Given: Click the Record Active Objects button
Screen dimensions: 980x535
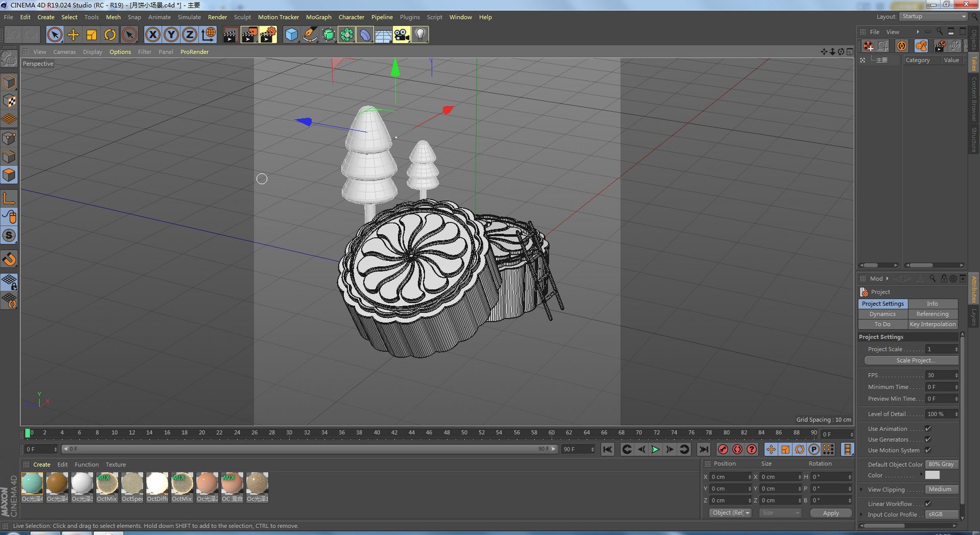Looking at the screenshot, I should pos(723,449).
